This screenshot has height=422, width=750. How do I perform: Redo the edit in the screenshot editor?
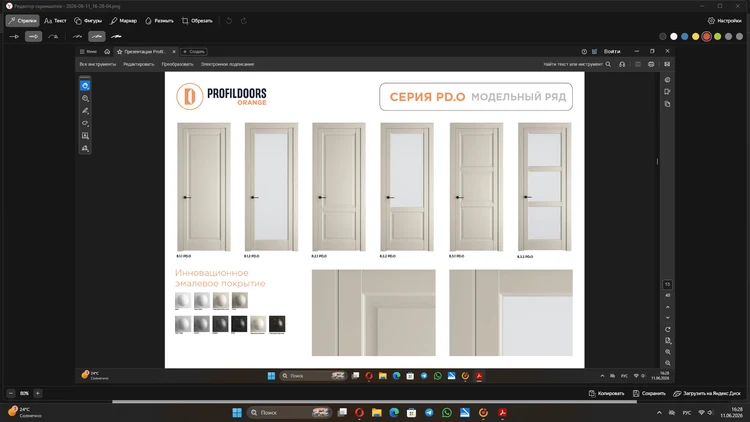click(243, 21)
